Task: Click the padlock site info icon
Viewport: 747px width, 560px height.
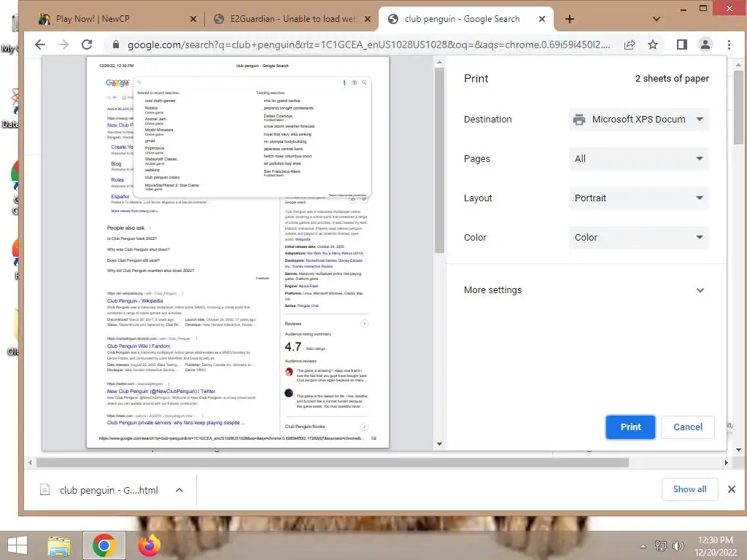Action: pyautogui.click(x=115, y=44)
